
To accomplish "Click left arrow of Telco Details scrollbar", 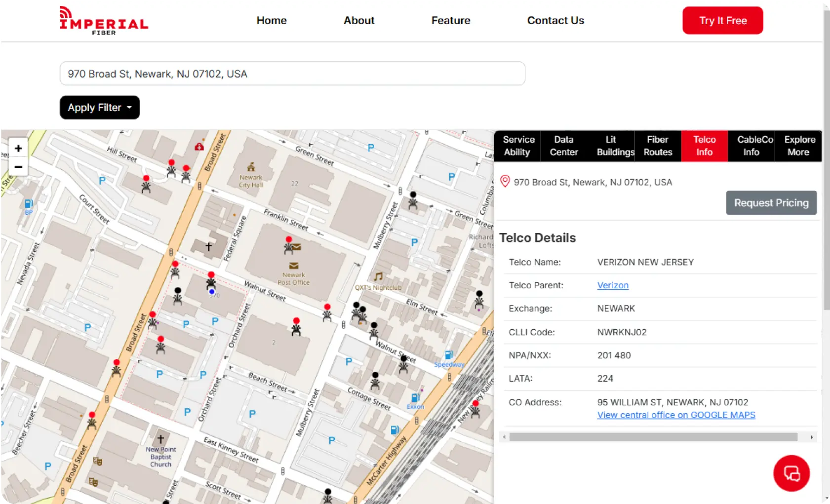I will point(504,437).
